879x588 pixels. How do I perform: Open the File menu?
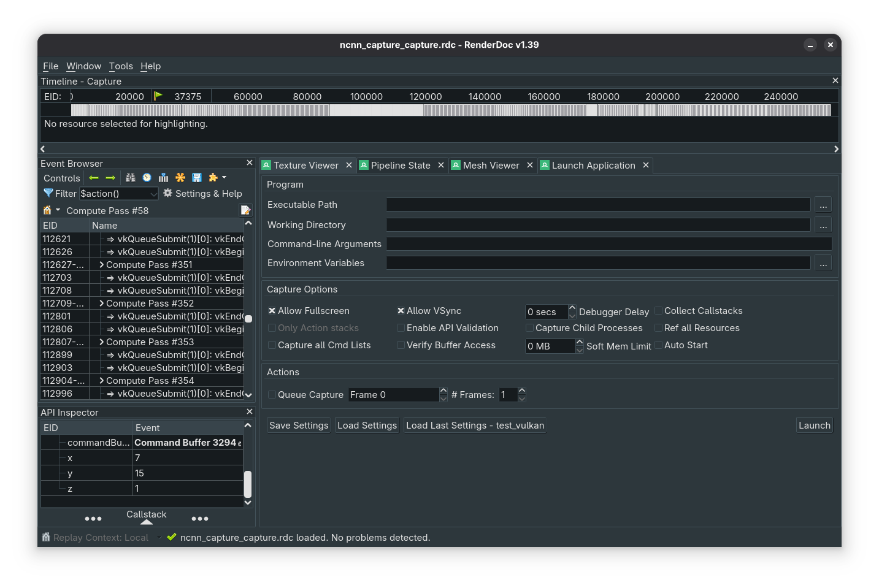51,66
